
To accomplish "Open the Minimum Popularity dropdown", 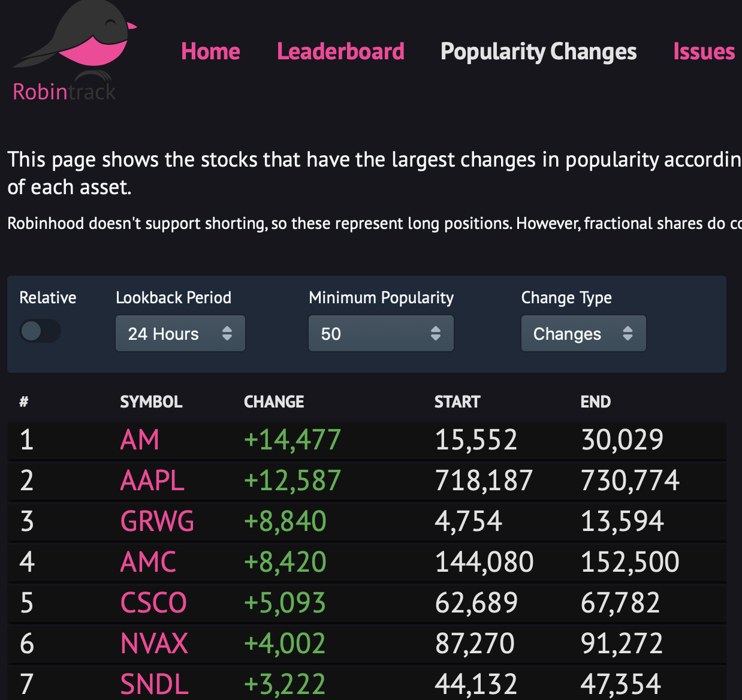I will pos(381,333).
